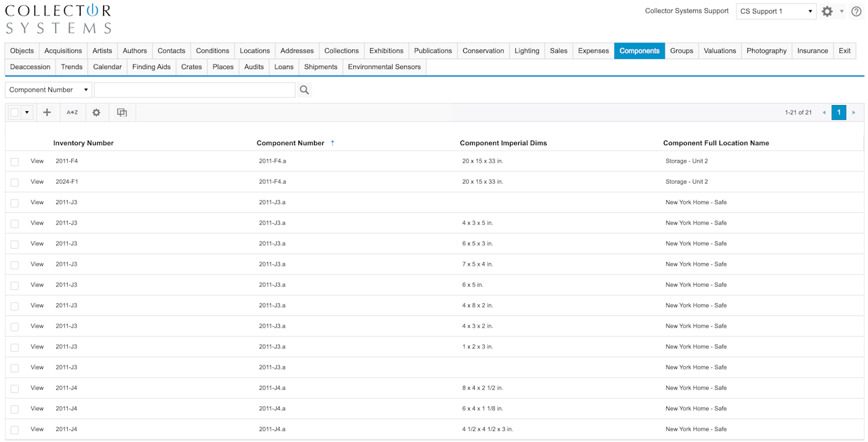The width and height of the screenshot is (868, 442).
Task: Click the plus icon to add component
Action: coord(47,113)
